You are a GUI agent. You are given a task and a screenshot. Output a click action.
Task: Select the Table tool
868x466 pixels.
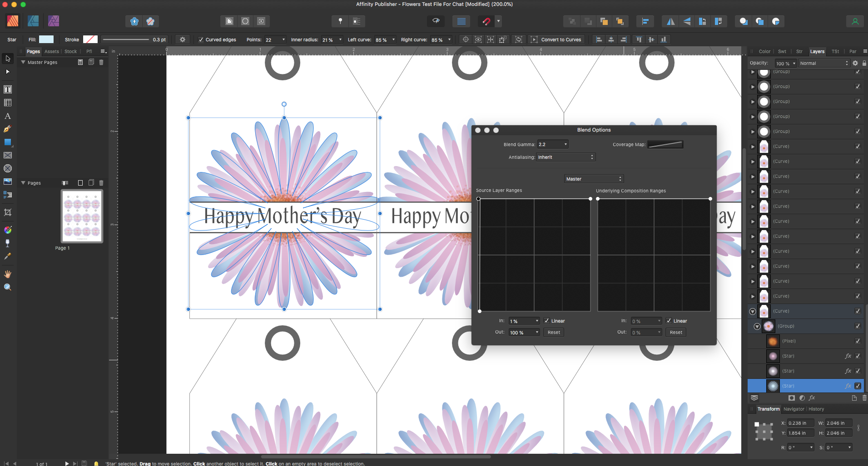pos(8,103)
